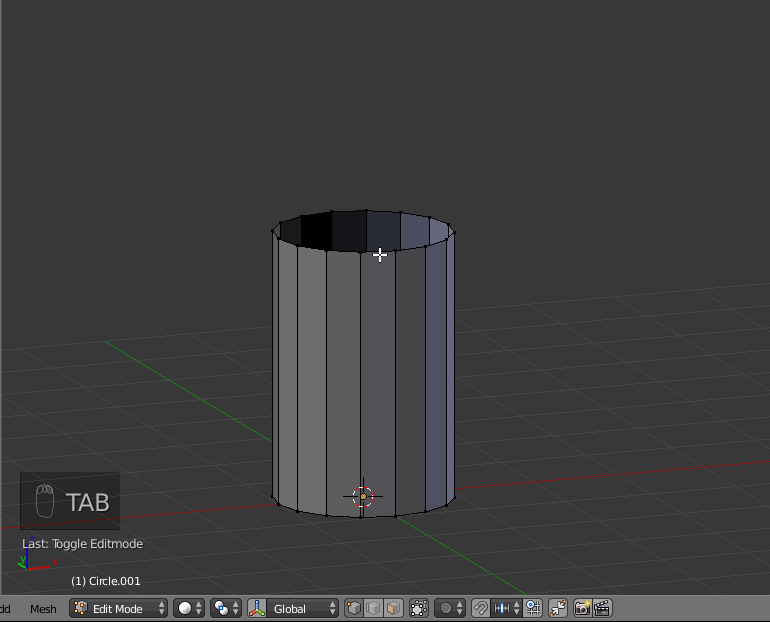Open viewport shading dropdown
The width and height of the screenshot is (770, 622).
[x=189, y=608]
